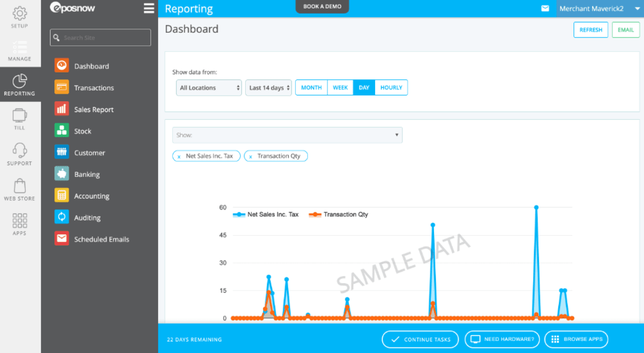Click the hamburger menu icon
The width and height of the screenshot is (644, 353).
click(x=149, y=8)
